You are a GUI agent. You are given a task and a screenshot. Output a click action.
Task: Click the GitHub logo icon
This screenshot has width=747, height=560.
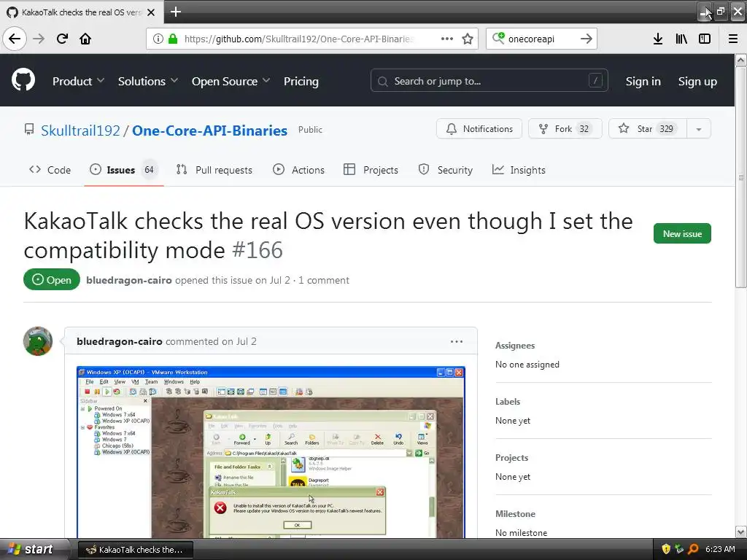23,80
